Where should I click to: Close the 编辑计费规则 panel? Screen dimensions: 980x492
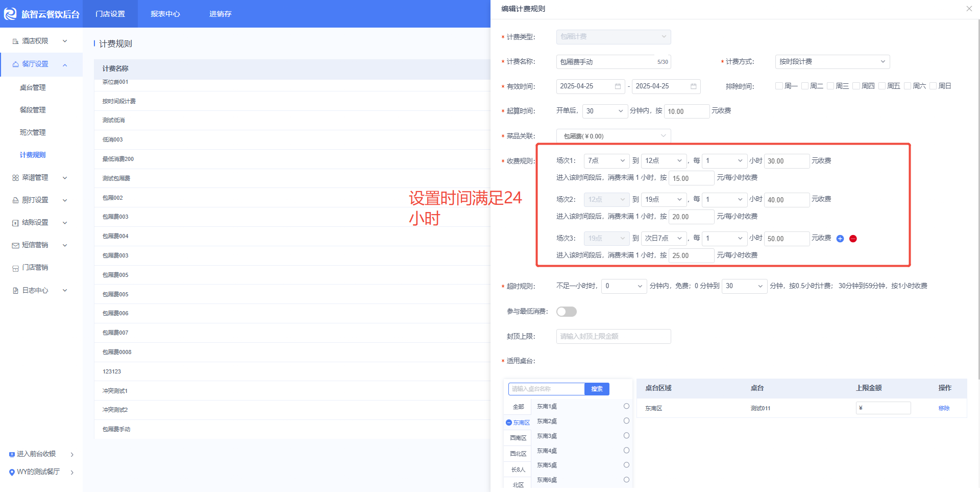tap(969, 9)
